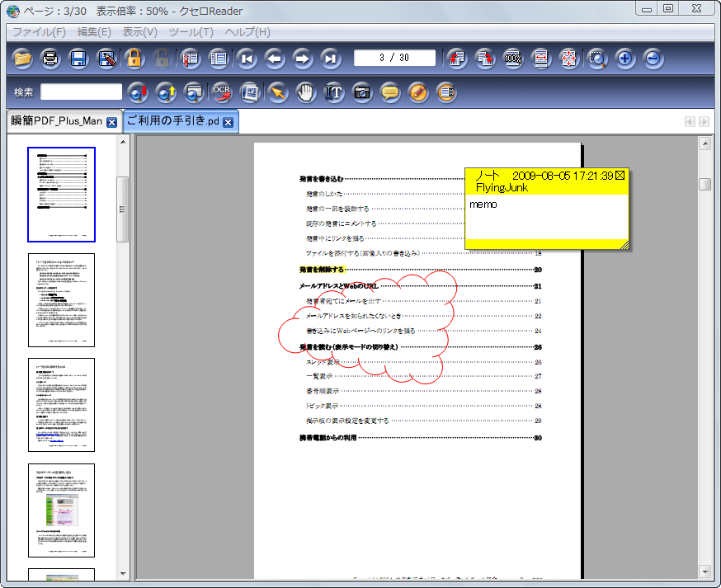Zoom out with the minus icon
The image size is (721, 588).
tap(653, 59)
